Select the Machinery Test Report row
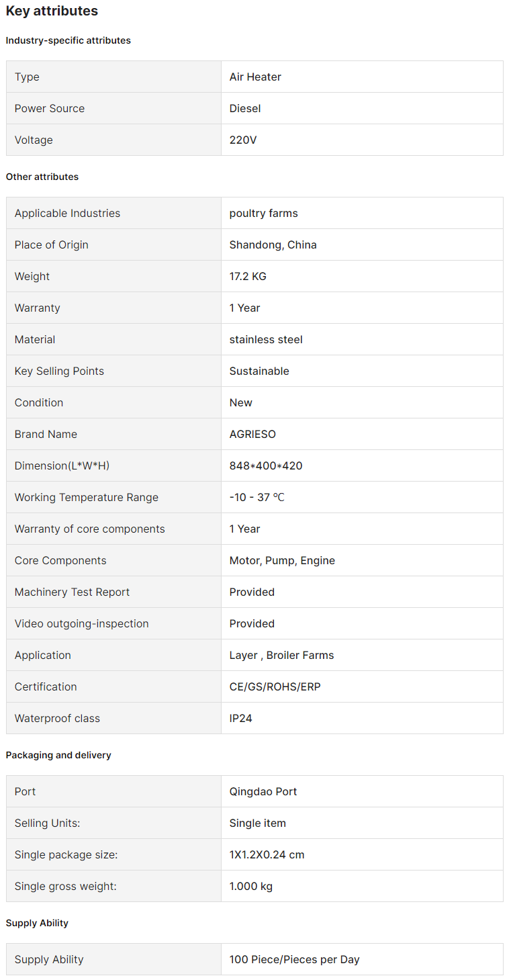Screen dimensions: 513x980 click(254, 592)
